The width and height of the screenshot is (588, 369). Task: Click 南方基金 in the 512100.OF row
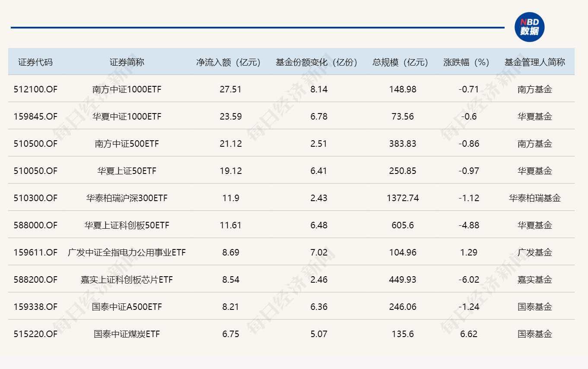[535, 89]
